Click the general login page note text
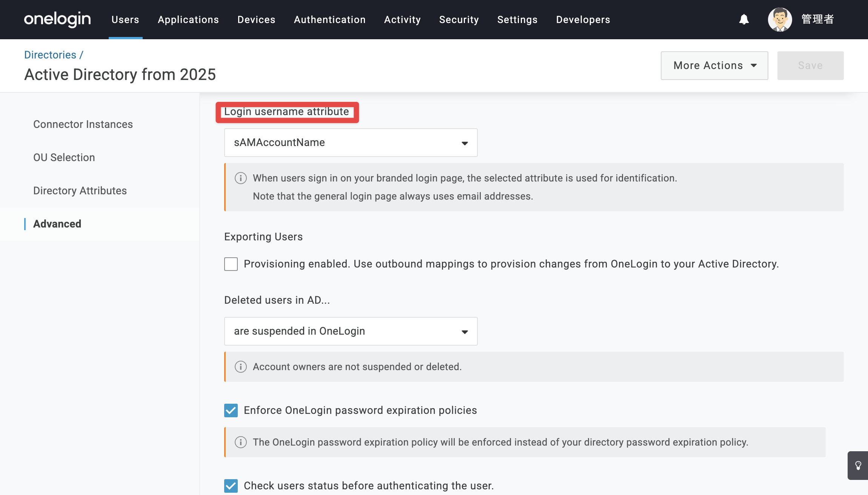Image resolution: width=868 pixels, height=495 pixels. point(393,196)
